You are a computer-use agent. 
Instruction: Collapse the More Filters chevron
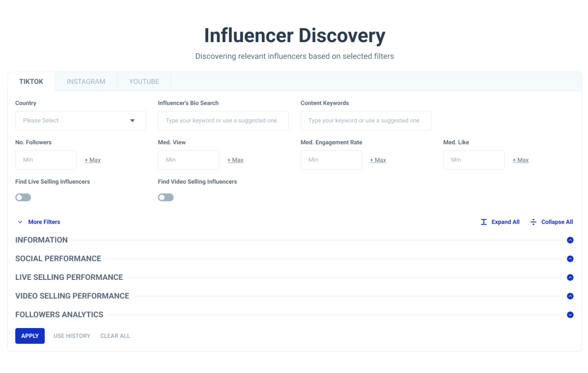tap(20, 222)
